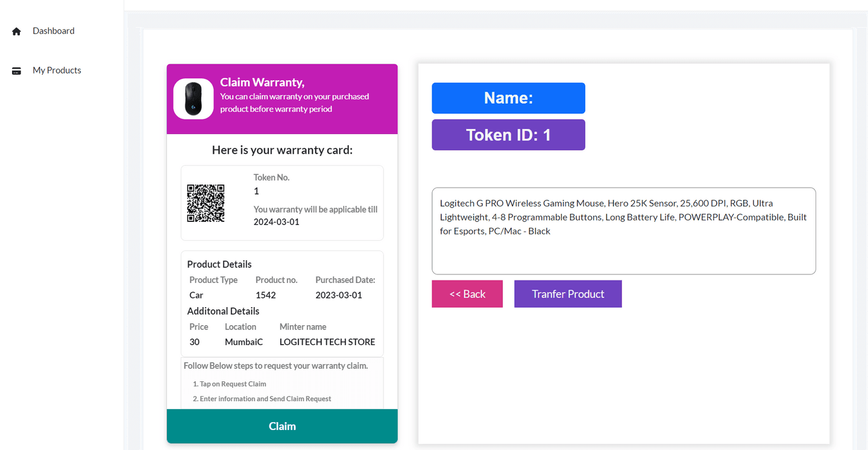Select the Minter name label
This screenshot has height=450, width=868.
click(x=303, y=327)
